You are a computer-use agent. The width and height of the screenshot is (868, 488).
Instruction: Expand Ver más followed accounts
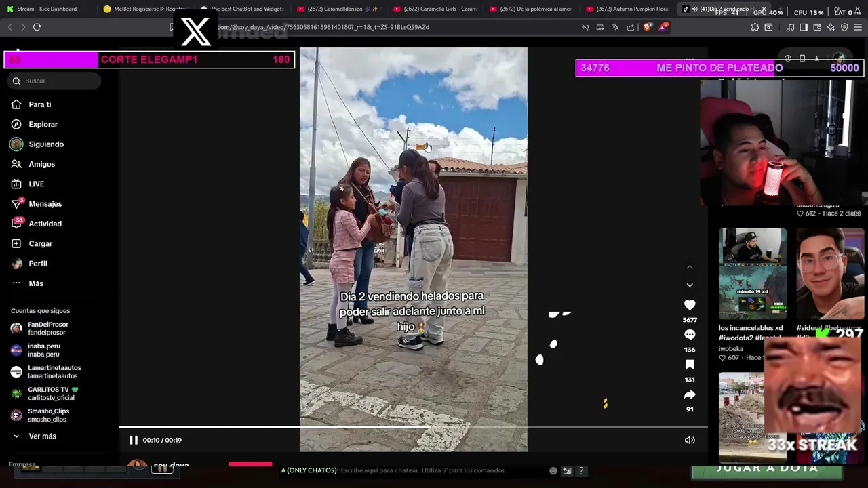42,436
